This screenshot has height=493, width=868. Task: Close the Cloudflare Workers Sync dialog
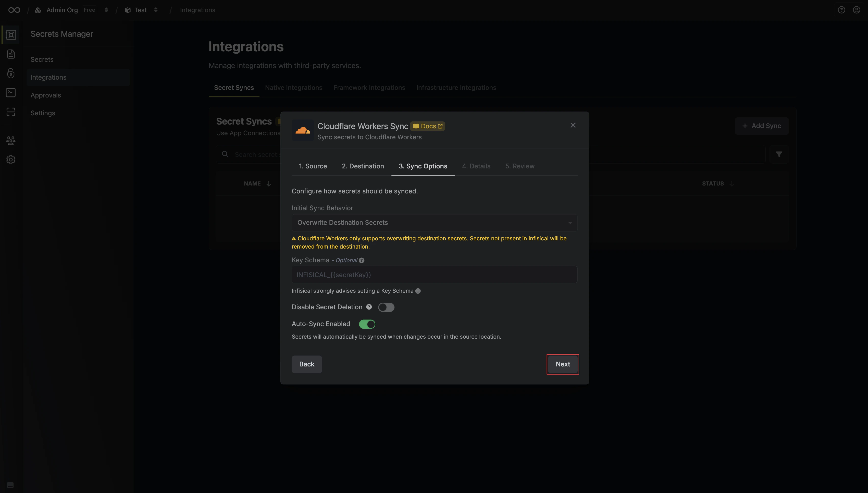point(573,125)
